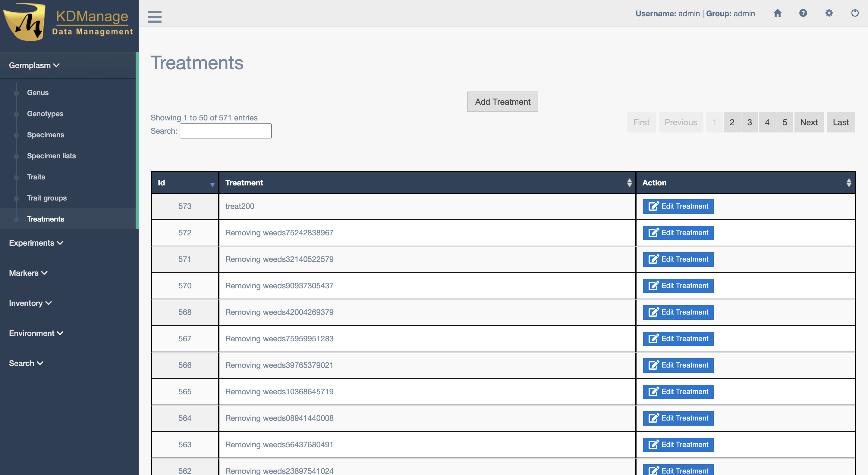Toggle the hamburger sidebar menu icon
The width and height of the screenshot is (868, 475).
(x=154, y=17)
